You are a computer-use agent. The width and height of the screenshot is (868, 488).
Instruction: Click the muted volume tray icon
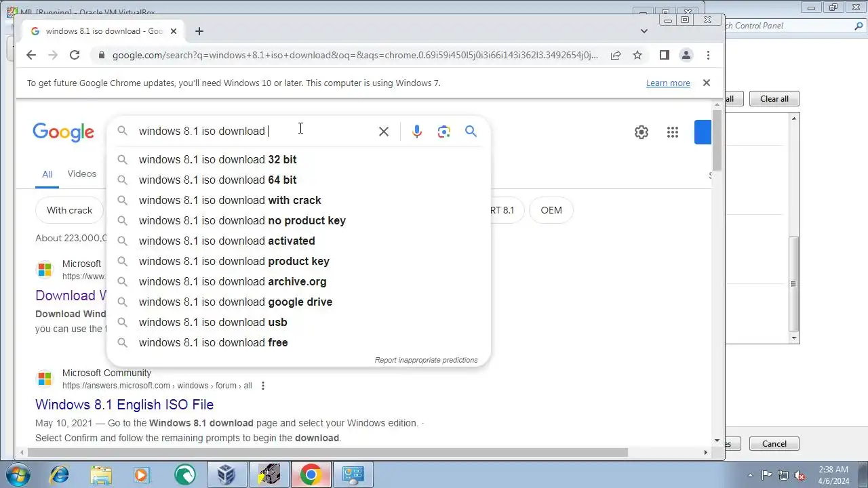(x=800, y=475)
